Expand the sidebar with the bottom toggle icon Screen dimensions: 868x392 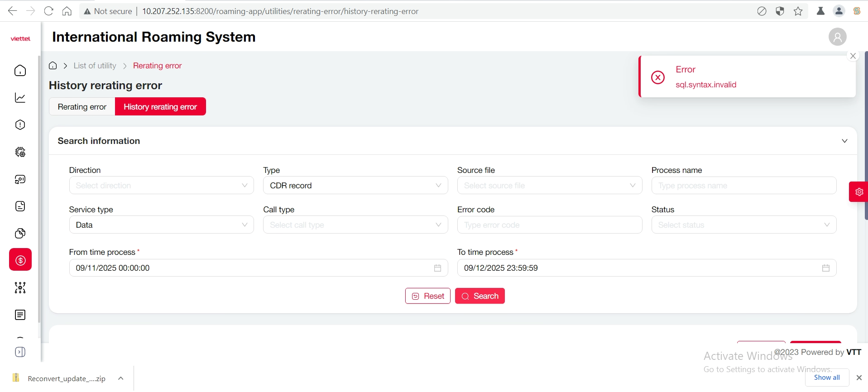20,352
